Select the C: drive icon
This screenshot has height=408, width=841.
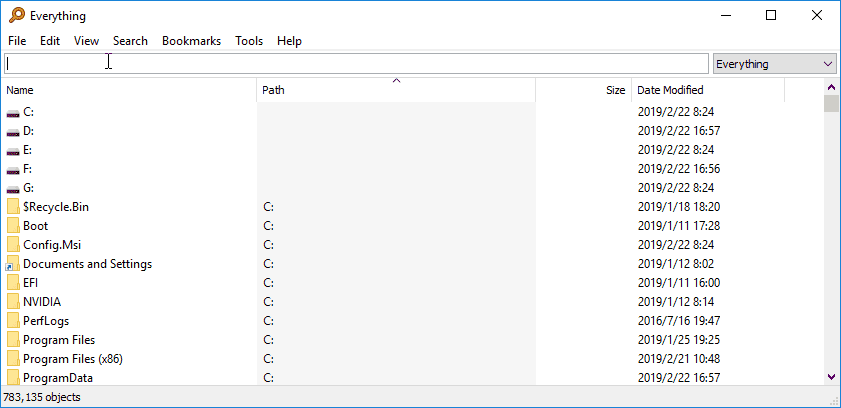(13, 113)
